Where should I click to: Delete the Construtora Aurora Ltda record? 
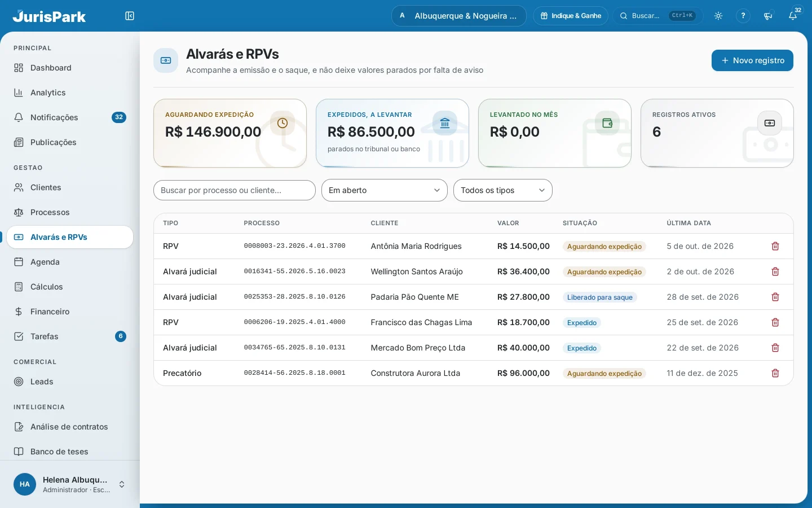click(x=775, y=373)
